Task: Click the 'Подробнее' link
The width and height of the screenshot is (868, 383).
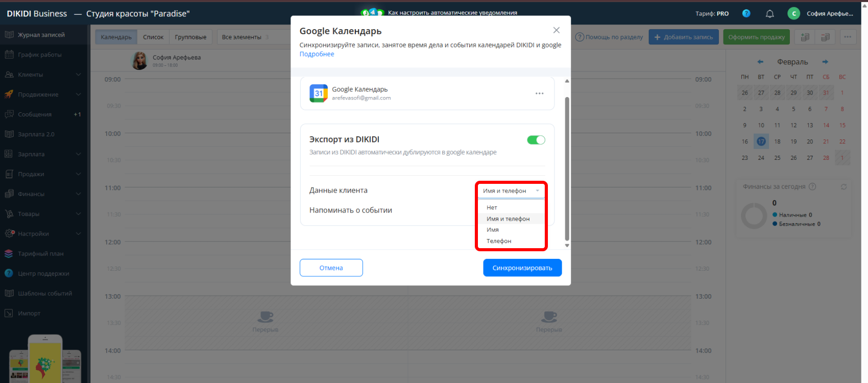Action: pyautogui.click(x=317, y=54)
